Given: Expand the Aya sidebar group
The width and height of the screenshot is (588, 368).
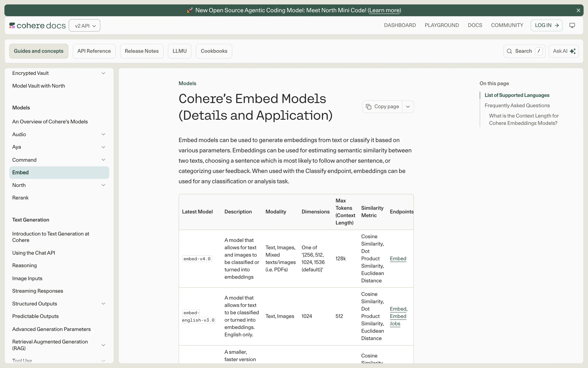Looking at the screenshot, I should [x=103, y=147].
